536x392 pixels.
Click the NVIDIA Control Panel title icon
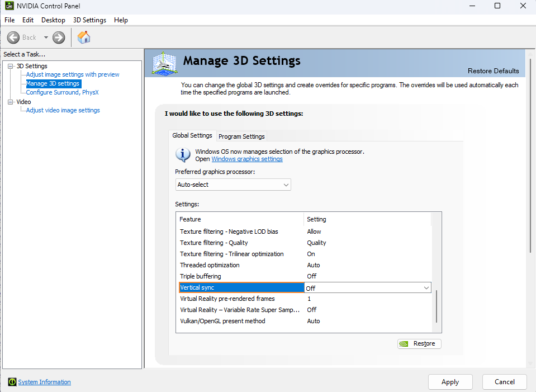(9, 6)
